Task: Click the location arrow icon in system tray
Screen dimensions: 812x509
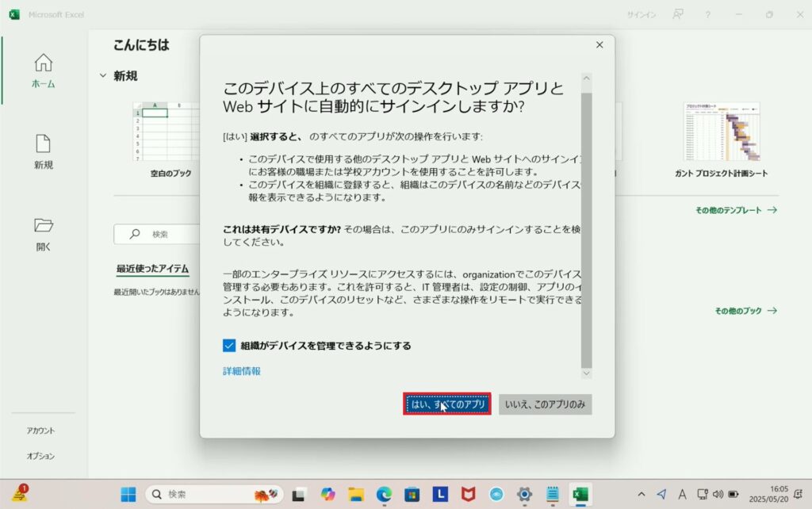Action: click(x=661, y=495)
